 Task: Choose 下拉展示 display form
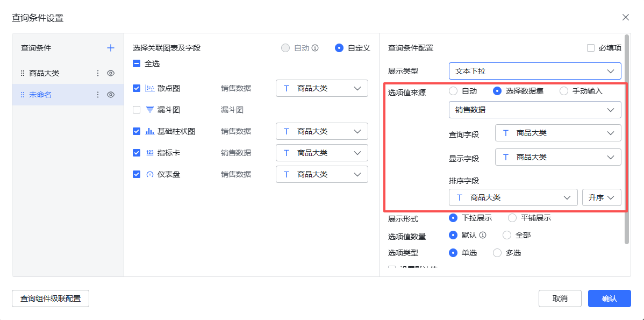tap(453, 218)
